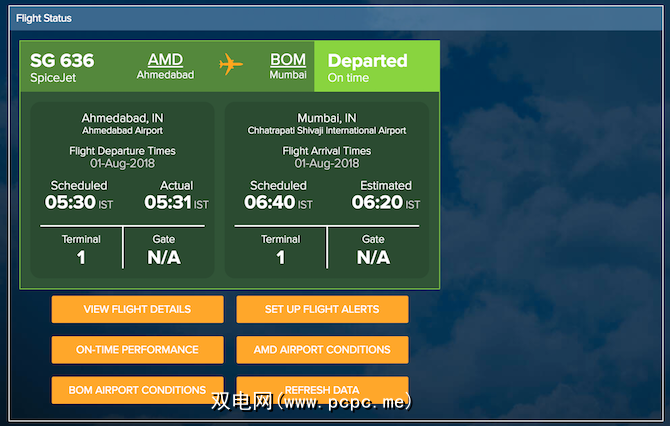
Task: Open AMD Airport Conditions
Action: pos(322,350)
